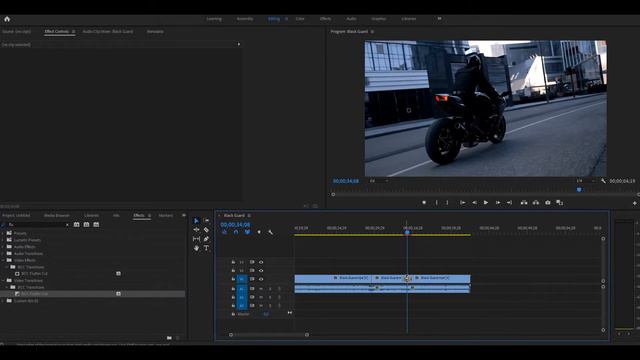Open the Audio Clip Mixer tab
The image size is (640, 360).
[108, 31]
